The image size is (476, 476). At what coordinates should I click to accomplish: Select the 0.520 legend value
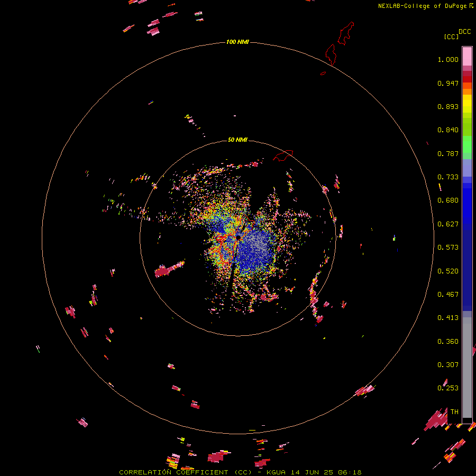coord(448,271)
